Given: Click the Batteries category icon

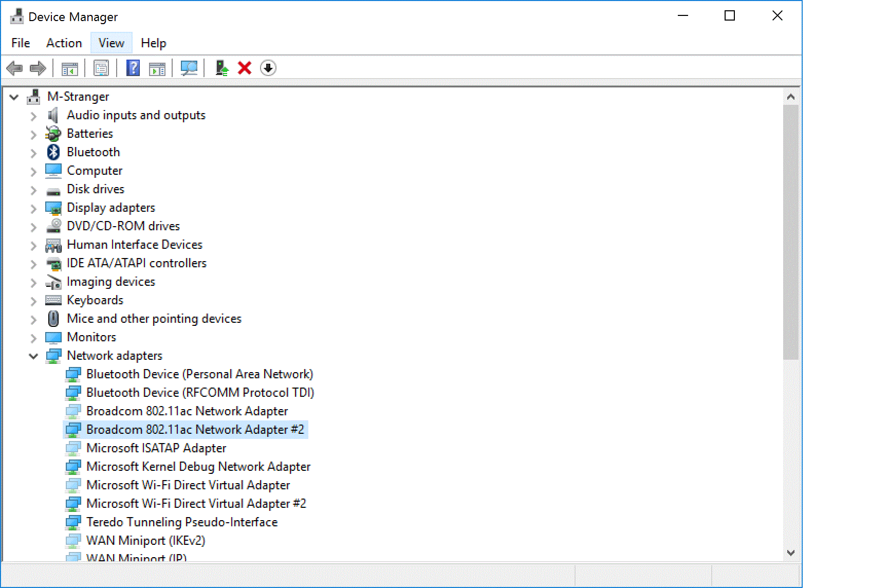Looking at the screenshot, I should tap(53, 134).
